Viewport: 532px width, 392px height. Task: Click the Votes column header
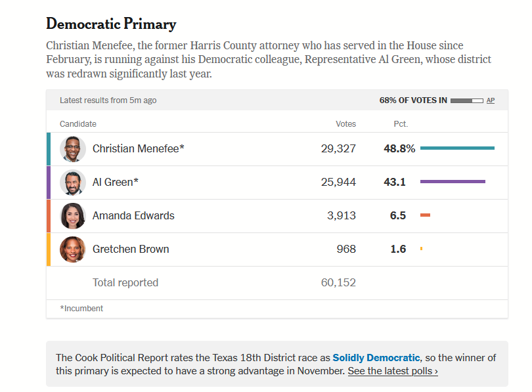[x=345, y=124]
